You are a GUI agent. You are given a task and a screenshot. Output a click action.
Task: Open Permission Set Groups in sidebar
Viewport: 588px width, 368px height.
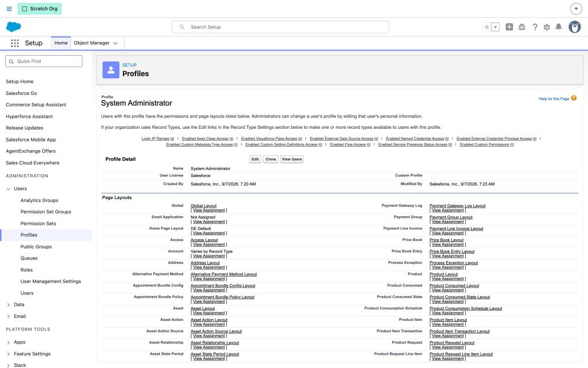(46, 212)
